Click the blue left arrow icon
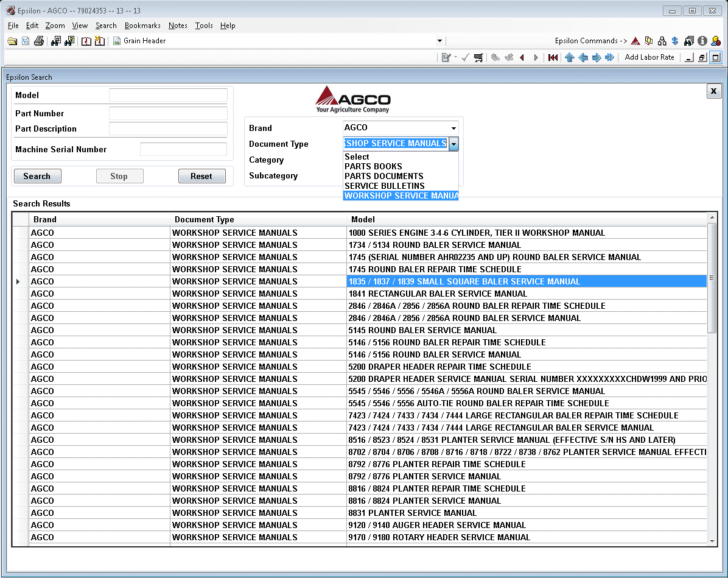The image size is (728, 578). [x=583, y=58]
